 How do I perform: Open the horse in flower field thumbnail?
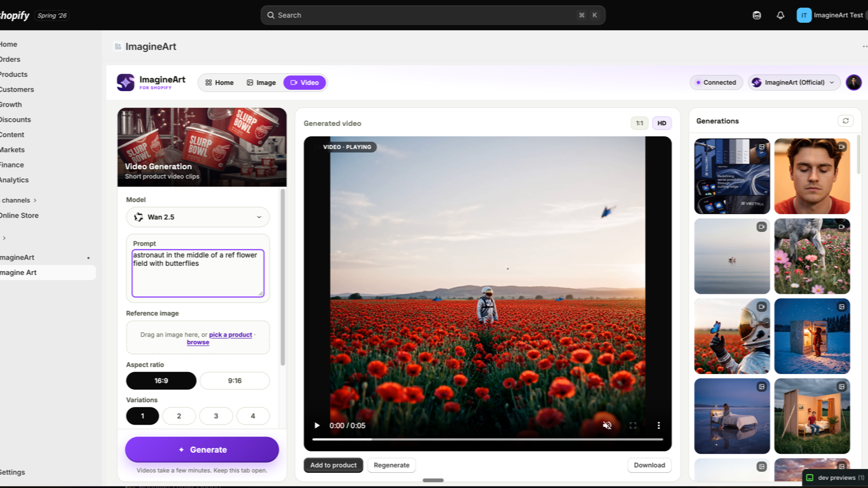812,256
